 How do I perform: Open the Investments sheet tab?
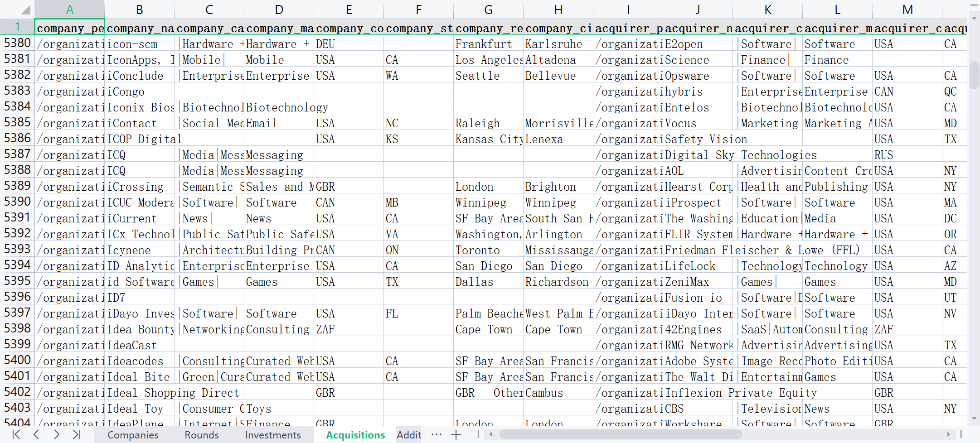pos(273,435)
